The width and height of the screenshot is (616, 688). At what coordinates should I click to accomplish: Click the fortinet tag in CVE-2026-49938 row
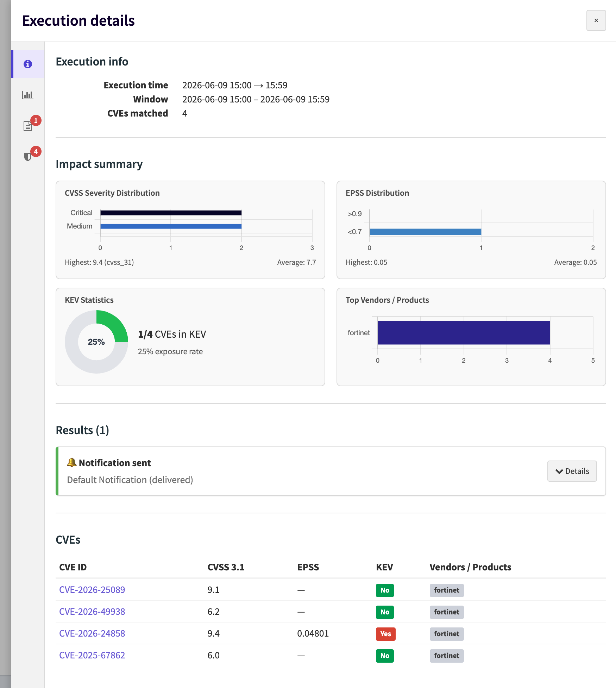click(x=446, y=612)
